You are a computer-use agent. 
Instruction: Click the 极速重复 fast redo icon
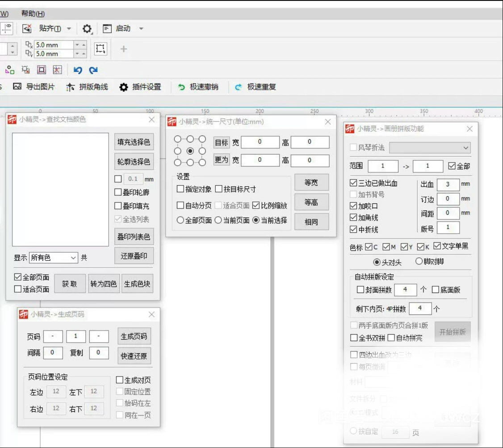tap(239, 88)
